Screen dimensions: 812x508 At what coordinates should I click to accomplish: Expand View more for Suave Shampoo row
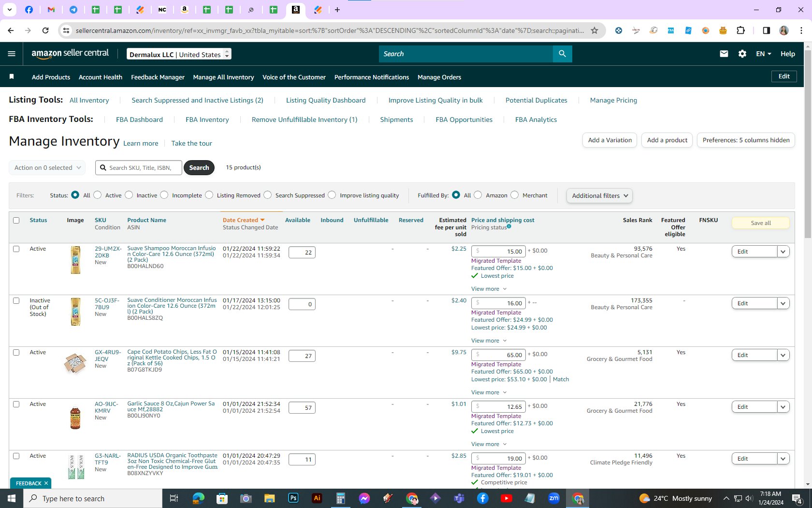click(489, 289)
